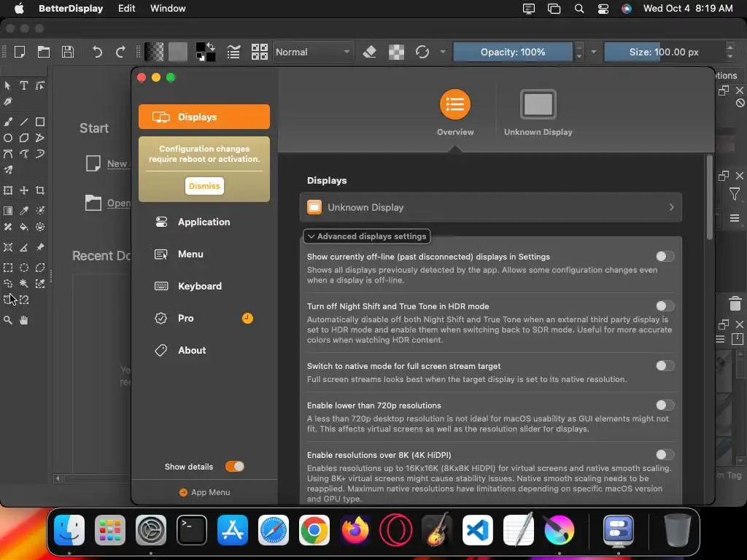Select the Polygon tool
Screen dimensions: 747x560
click(24, 138)
